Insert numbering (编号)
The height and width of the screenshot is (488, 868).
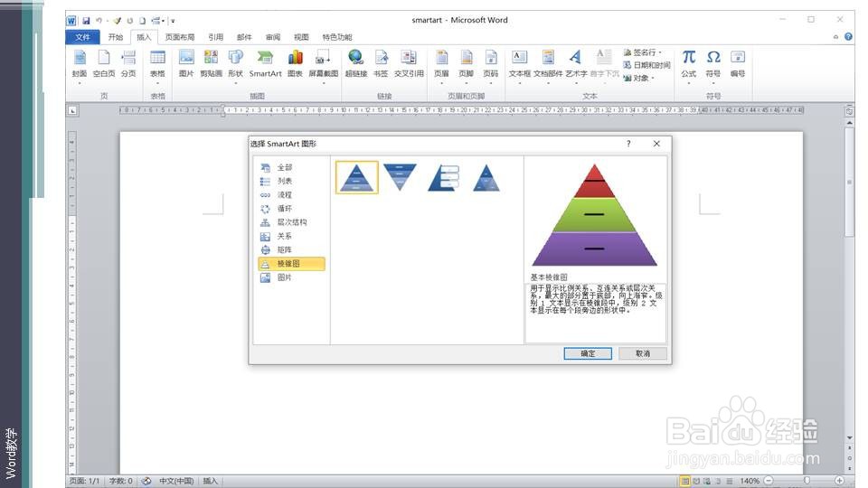coord(738,65)
